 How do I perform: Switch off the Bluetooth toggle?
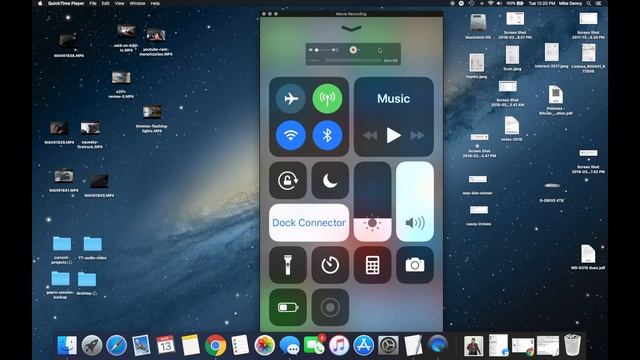click(327, 135)
